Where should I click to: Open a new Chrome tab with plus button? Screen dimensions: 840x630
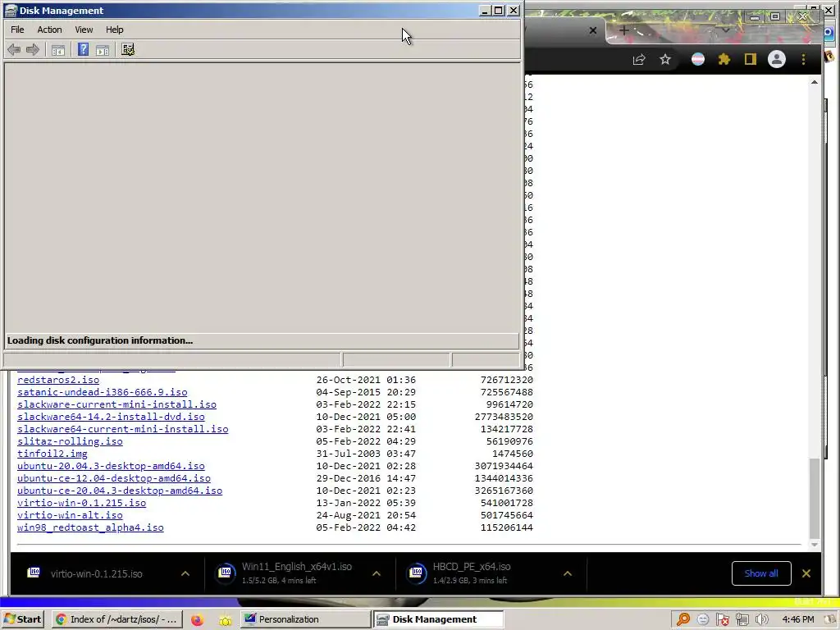point(623,30)
